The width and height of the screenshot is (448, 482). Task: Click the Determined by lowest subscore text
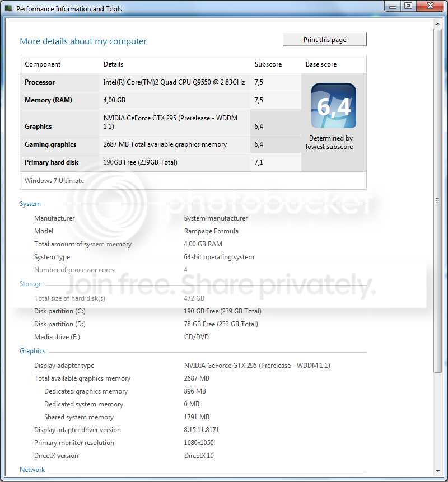tap(330, 142)
